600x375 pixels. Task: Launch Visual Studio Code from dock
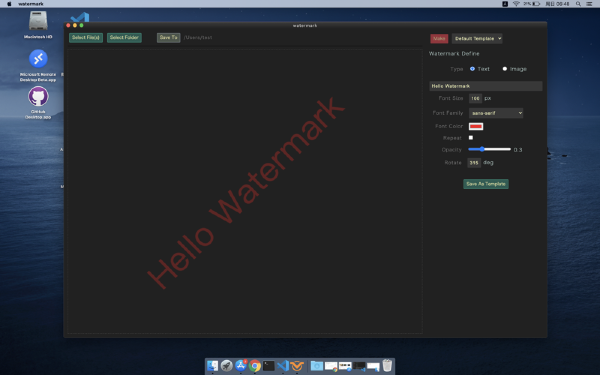click(x=283, y=366)
